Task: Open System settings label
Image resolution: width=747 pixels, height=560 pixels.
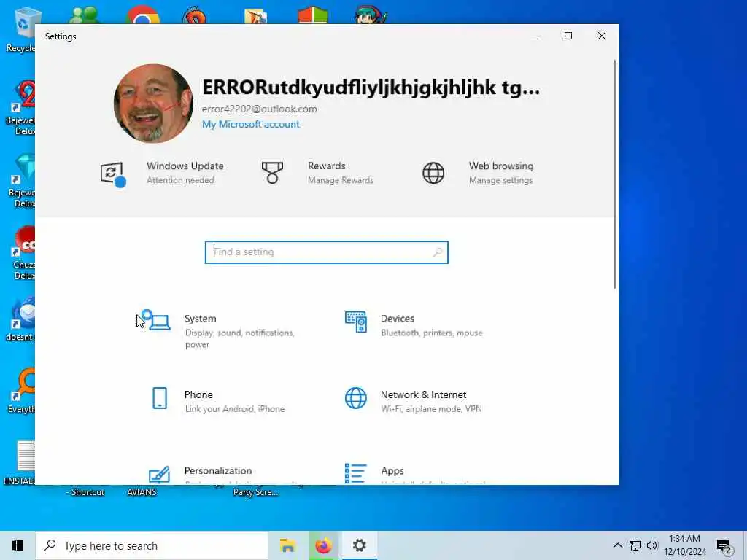Action: pyautogui.click(x=200, y=319)
